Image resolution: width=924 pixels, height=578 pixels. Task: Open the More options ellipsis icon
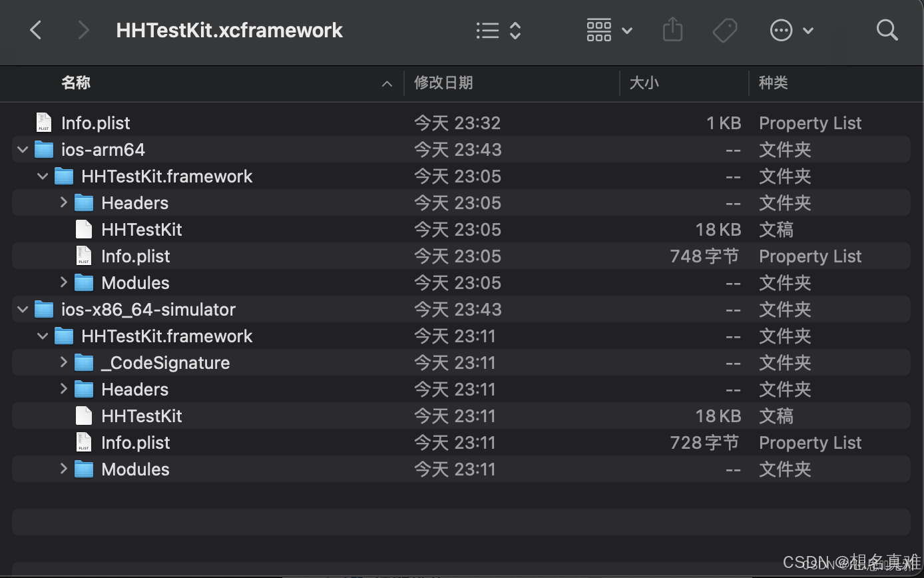[x=781, y=30]
